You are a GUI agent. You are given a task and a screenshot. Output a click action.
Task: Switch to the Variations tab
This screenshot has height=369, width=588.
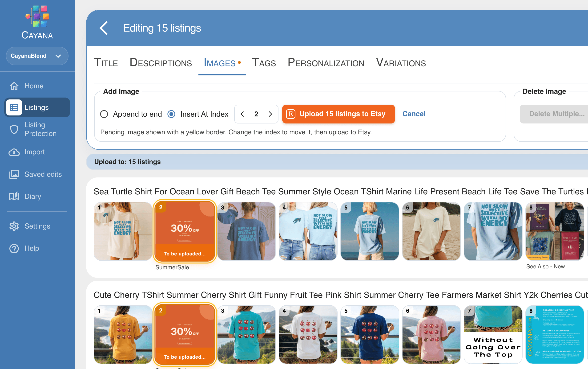click(401, 62)
